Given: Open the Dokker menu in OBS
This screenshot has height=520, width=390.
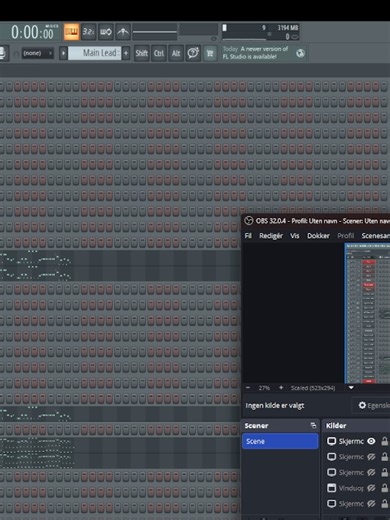Looking at the screenshot, I should [x=318, y=236].
